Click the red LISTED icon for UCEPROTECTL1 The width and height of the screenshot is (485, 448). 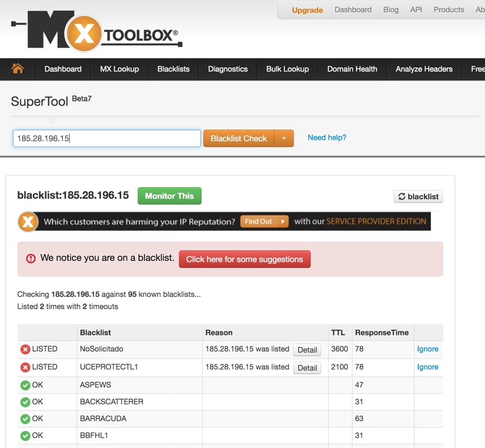coord(25,367)
